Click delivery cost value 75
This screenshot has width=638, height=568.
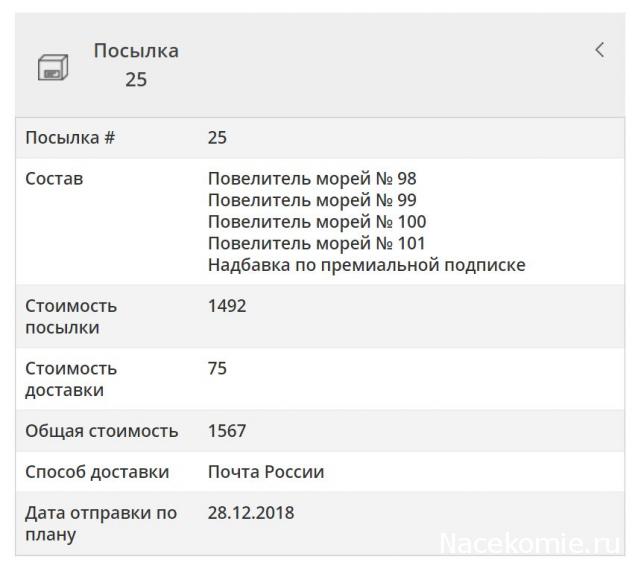click(217, 369)
